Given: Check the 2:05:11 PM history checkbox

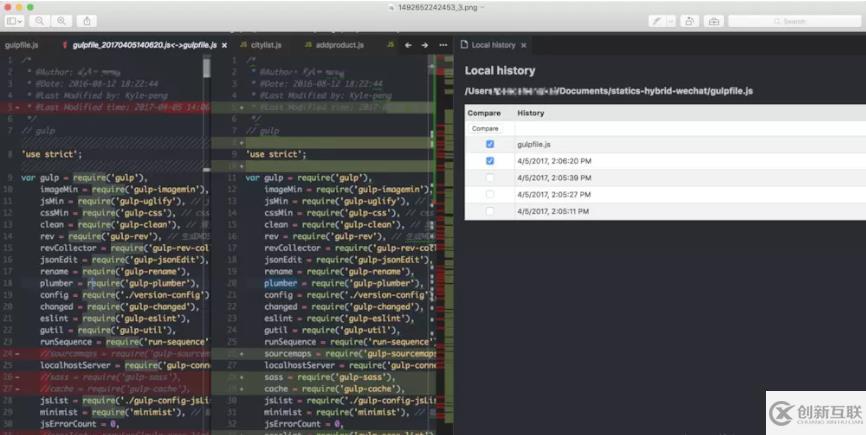Looking at the screenshot, I should coord(489,212).
